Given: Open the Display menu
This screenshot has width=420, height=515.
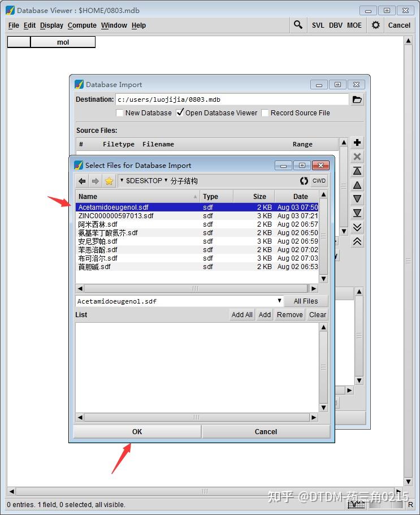Looking at the screenshot, I should point(51,25).
